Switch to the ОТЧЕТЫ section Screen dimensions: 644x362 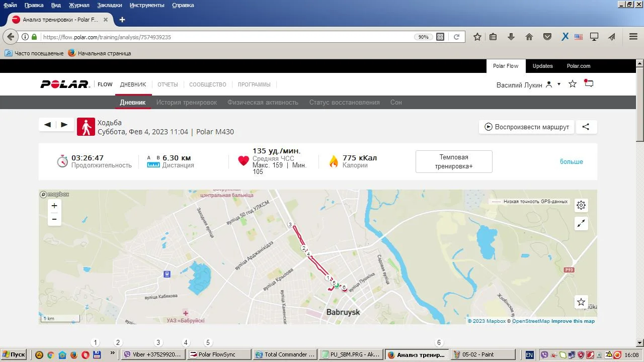(x=168, y=84)
